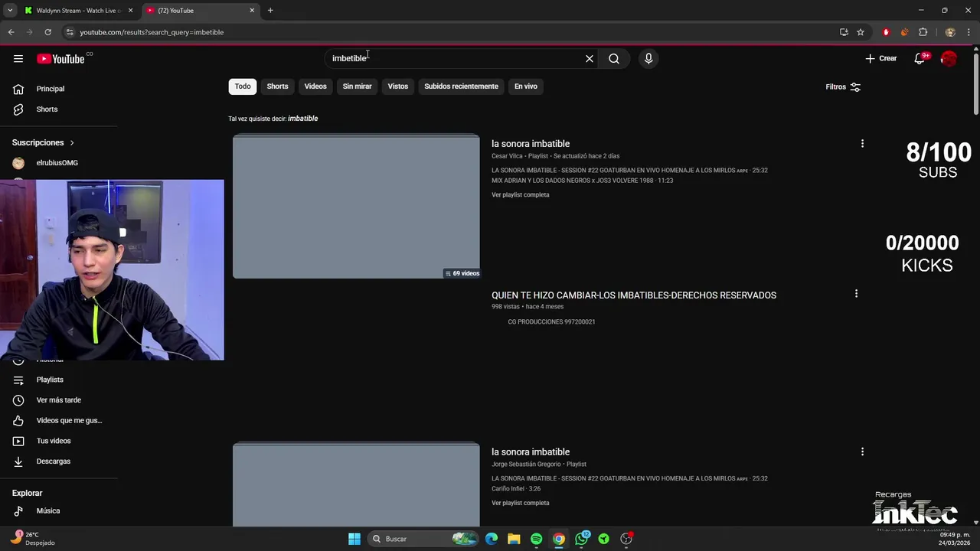Open elrubiusOMG subscription channel
This screenshot has height=551, width=980.
click(58, 163)
